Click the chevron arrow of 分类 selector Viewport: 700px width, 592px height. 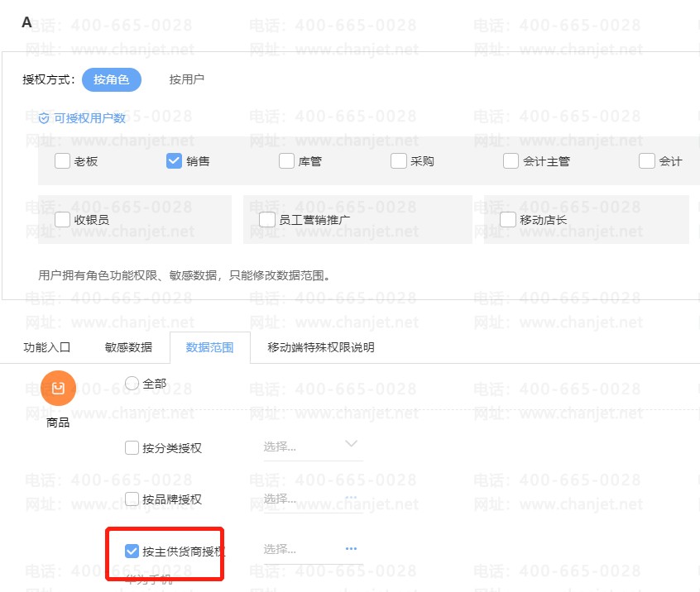click(x=352, y=443)
